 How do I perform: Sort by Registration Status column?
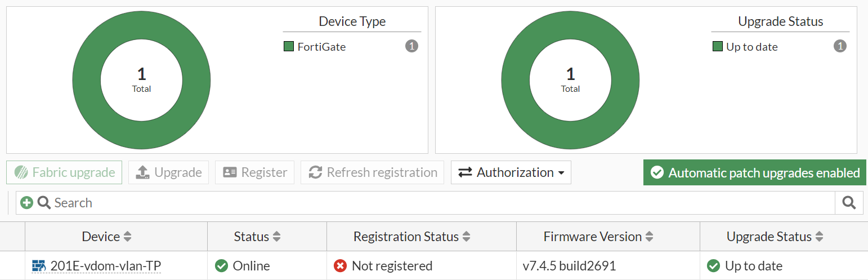(466, 237)
